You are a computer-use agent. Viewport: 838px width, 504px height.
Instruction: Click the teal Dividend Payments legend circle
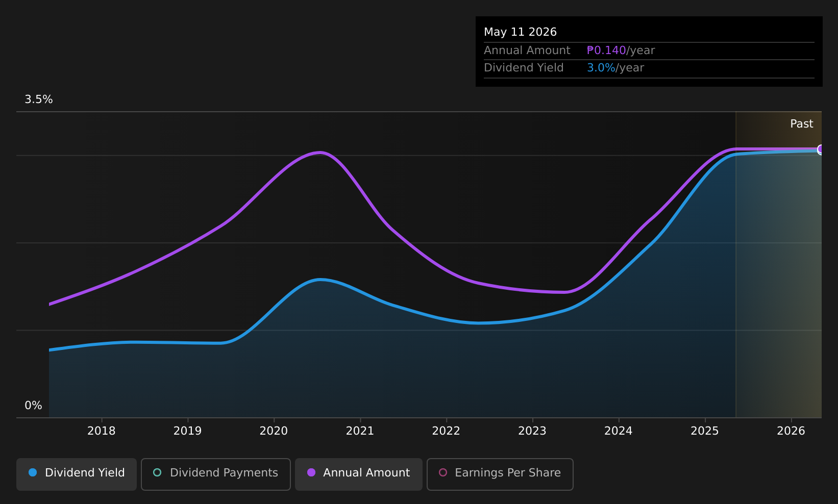157,472
